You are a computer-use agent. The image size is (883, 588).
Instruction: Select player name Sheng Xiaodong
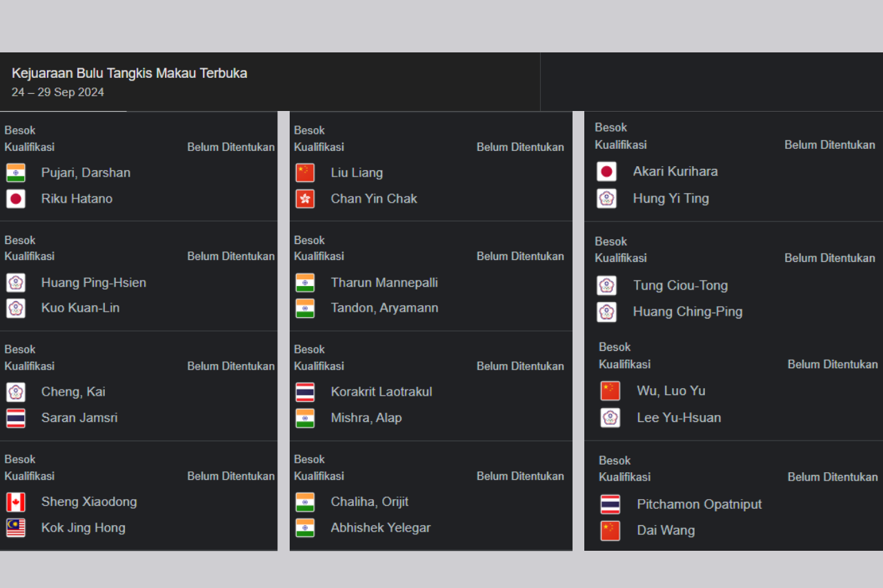(89, 502)
